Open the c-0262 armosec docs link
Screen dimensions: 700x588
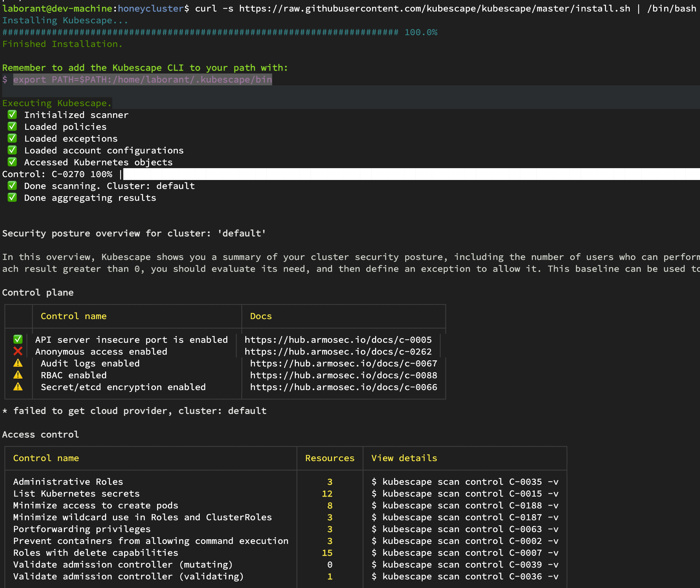point(338,351)
